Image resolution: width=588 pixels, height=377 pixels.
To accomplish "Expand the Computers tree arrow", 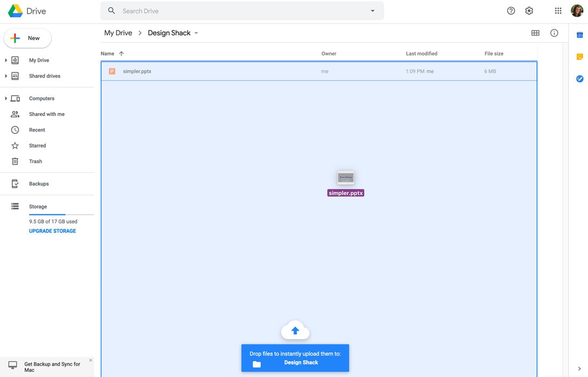I will click(6, 98).
